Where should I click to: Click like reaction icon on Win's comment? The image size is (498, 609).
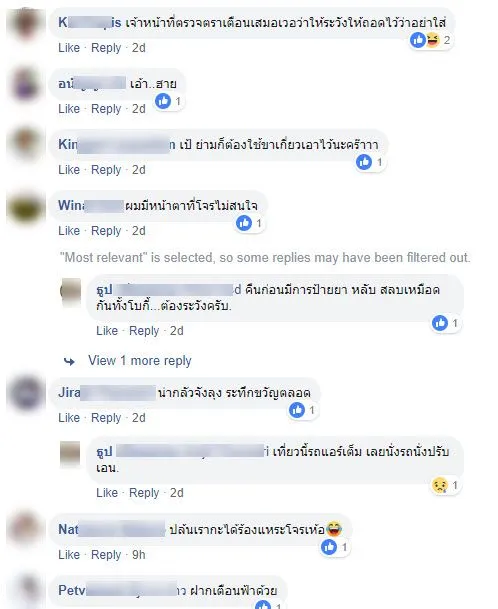click(x=244, y=223)
